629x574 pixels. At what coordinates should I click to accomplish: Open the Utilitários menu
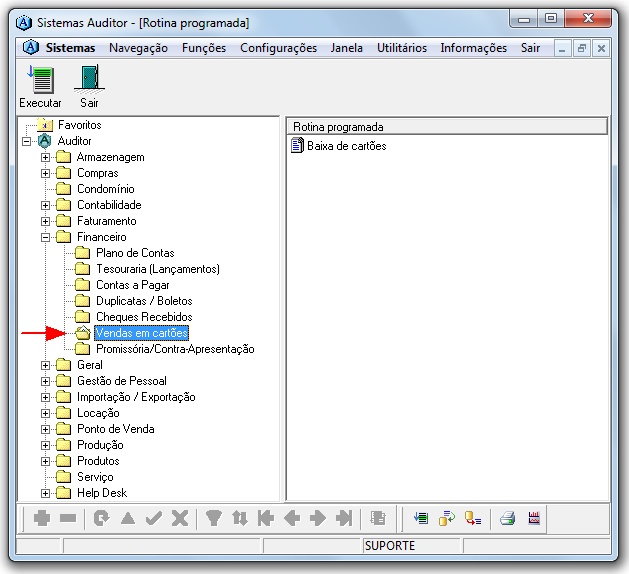pyautogui.click(x=402, y=48)
